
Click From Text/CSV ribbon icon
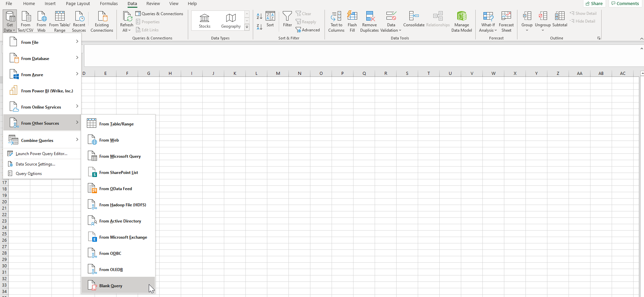[x=26, y=22]
